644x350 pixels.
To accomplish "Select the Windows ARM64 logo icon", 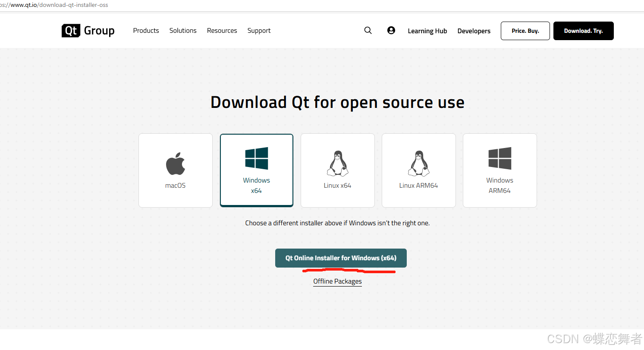I will (x=499, y=158).
